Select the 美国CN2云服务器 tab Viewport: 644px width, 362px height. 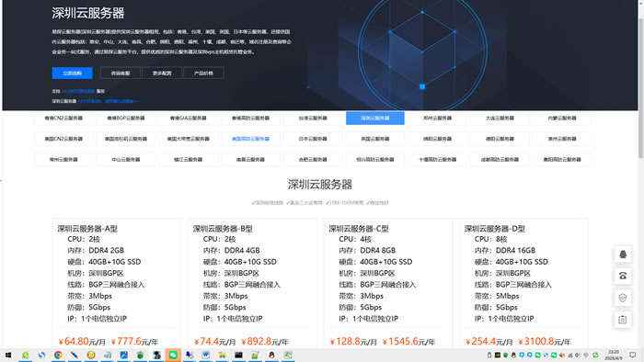63,139
